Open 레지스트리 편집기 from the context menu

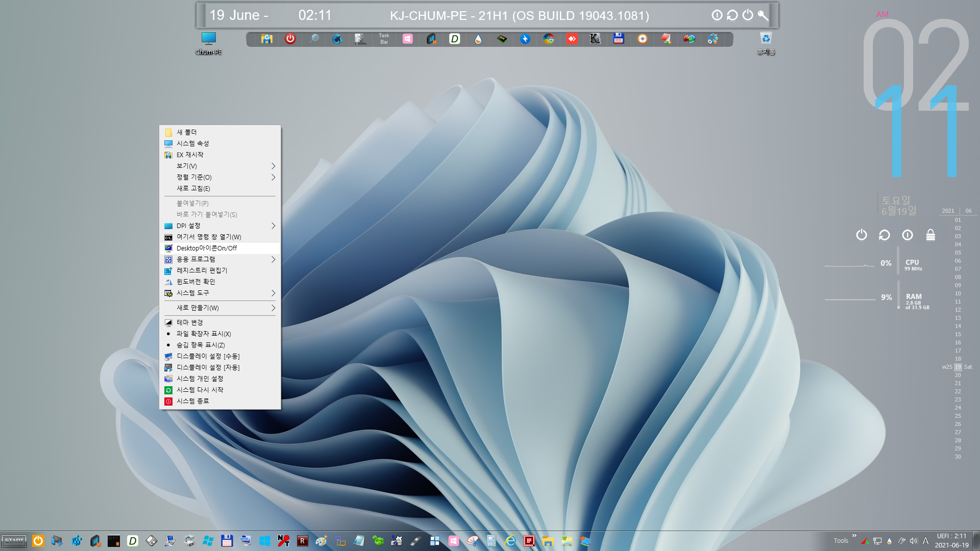pos(220,270)
